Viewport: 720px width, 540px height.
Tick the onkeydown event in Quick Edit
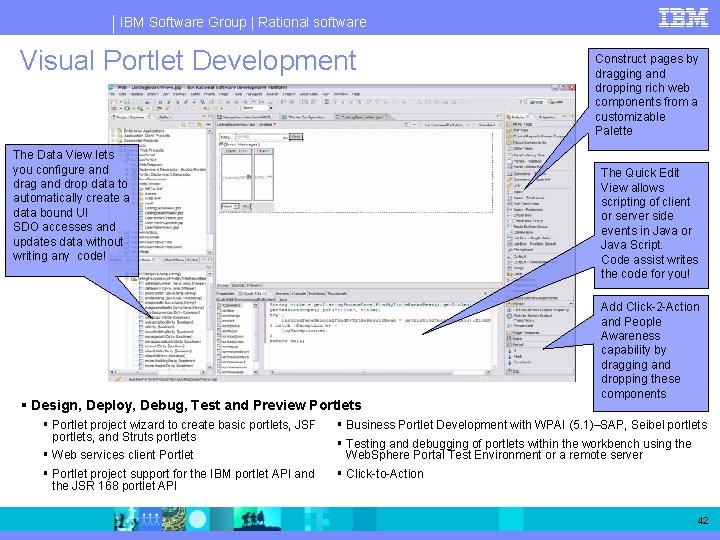219,336
